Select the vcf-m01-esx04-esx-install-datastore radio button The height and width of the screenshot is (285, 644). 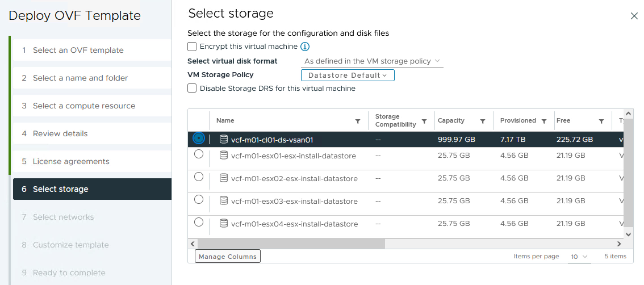(199, 222)
